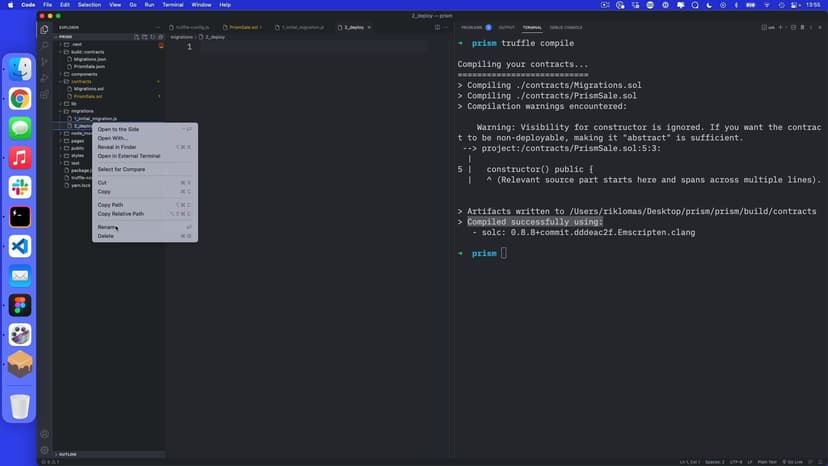Launch Google Chrome from the Dock

[x=20, y=98]
